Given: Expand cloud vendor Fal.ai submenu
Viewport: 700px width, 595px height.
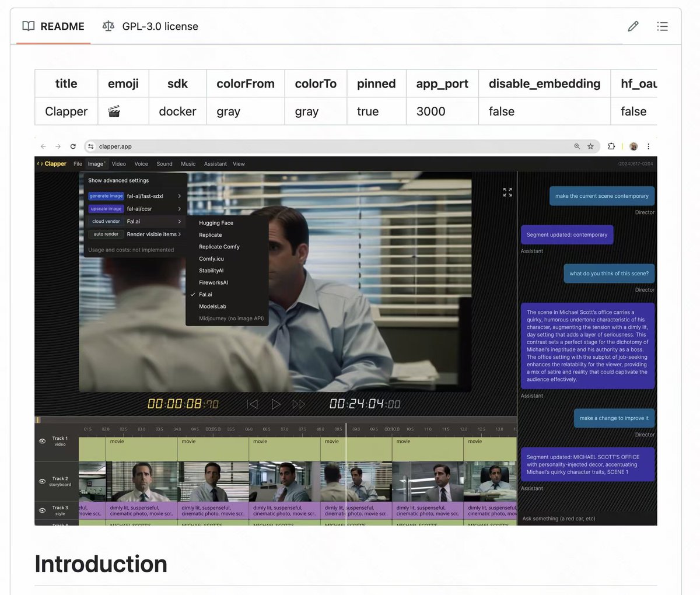Looking at the screenshot, I should [135, 222].
